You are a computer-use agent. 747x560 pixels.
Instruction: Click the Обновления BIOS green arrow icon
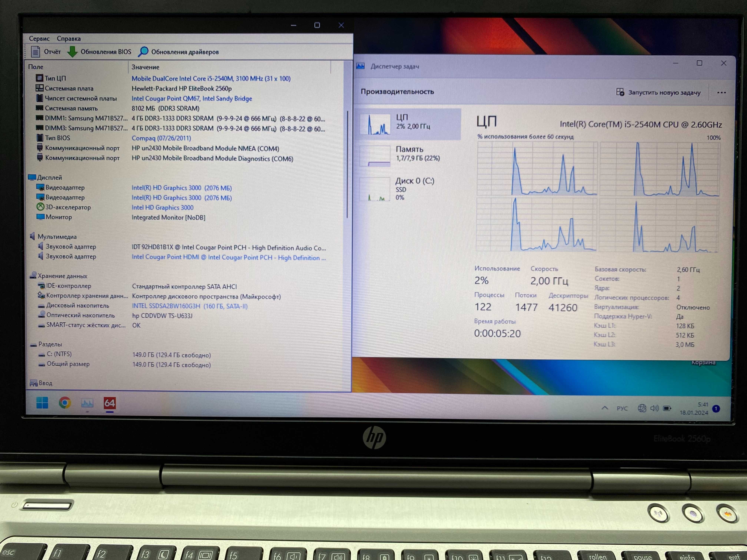[72, 52]
